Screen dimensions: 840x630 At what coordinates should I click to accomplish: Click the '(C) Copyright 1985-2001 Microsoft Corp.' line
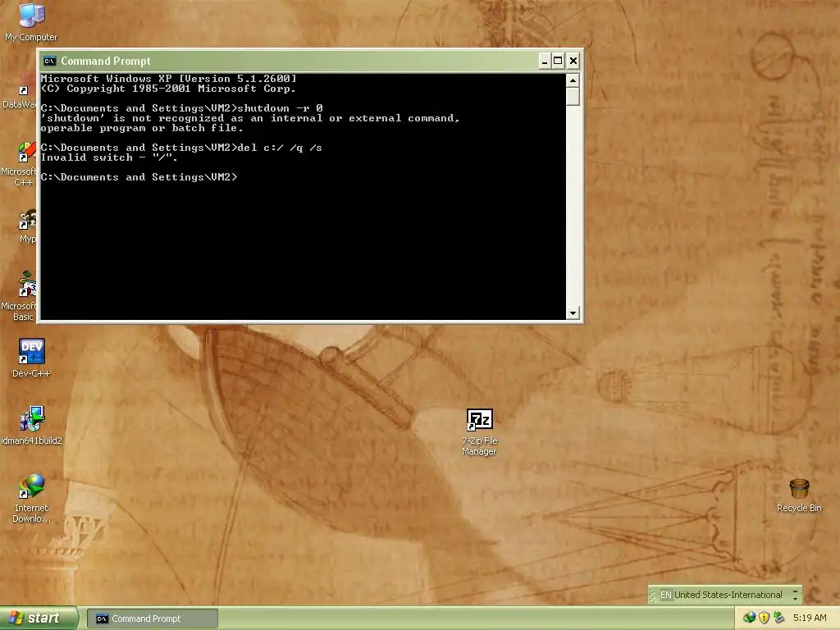click(x=168, y=89)
